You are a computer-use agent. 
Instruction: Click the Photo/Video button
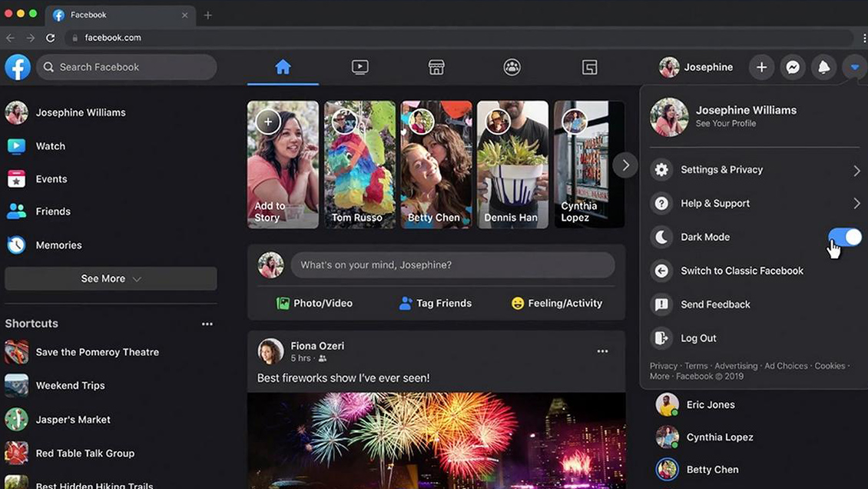314,304
